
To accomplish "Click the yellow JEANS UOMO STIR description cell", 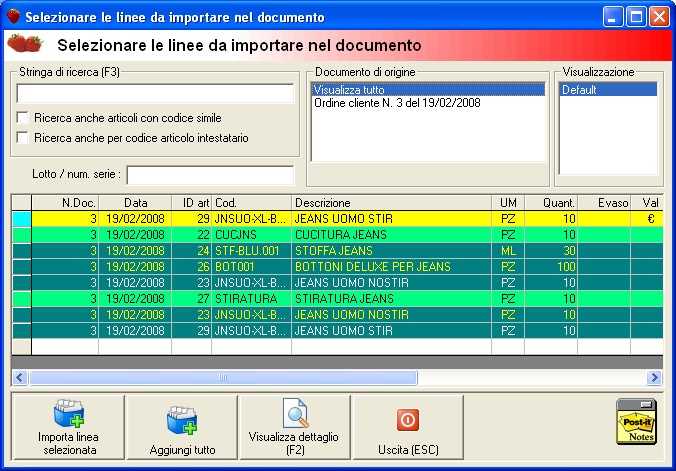I will [391, 219].
